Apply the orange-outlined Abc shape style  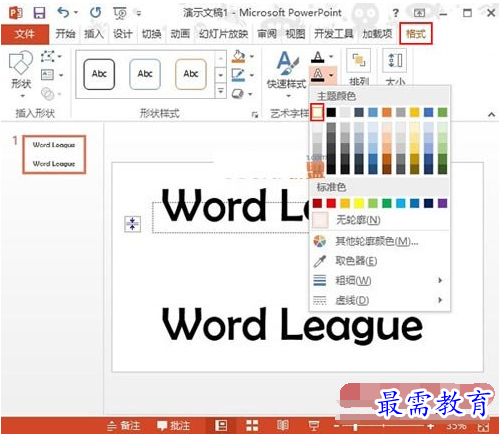pyautogui.click(x=190, y=74)
